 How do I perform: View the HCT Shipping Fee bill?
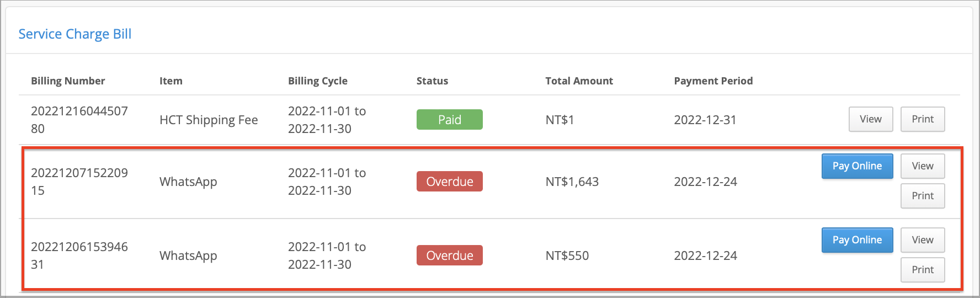coord(871,119)
